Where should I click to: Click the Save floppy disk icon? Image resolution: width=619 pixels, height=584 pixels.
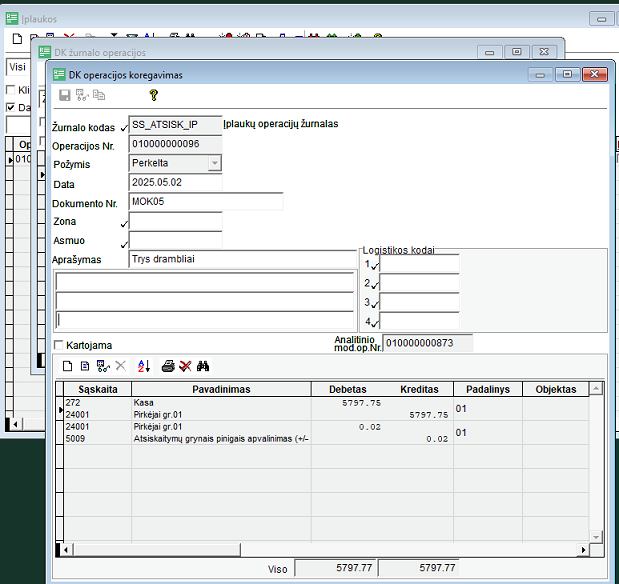(64, 95)
